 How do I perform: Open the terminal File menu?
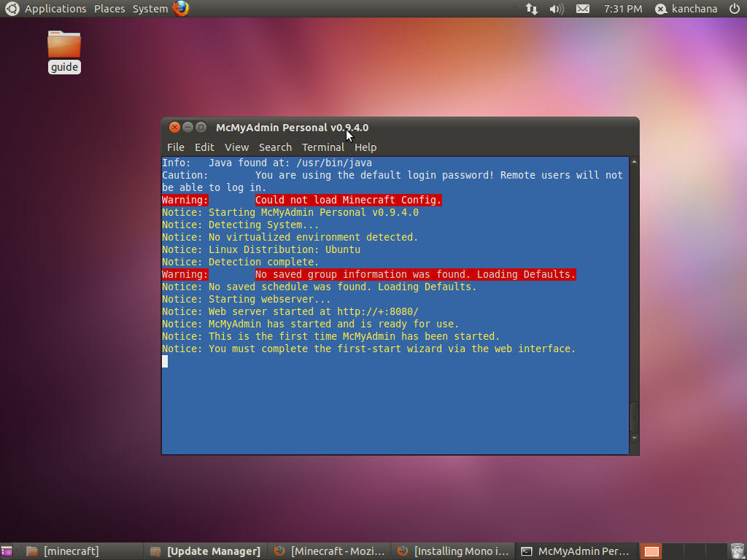click(x=175, y=147)
